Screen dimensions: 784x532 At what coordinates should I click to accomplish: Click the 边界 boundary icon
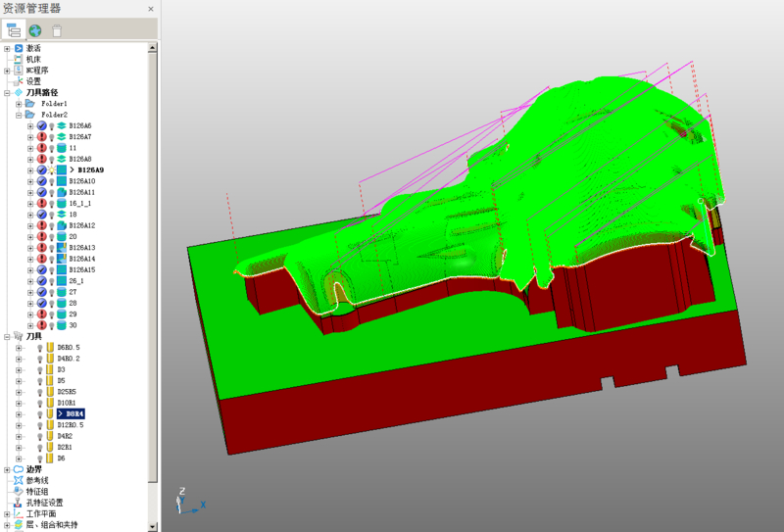[19, 469]
